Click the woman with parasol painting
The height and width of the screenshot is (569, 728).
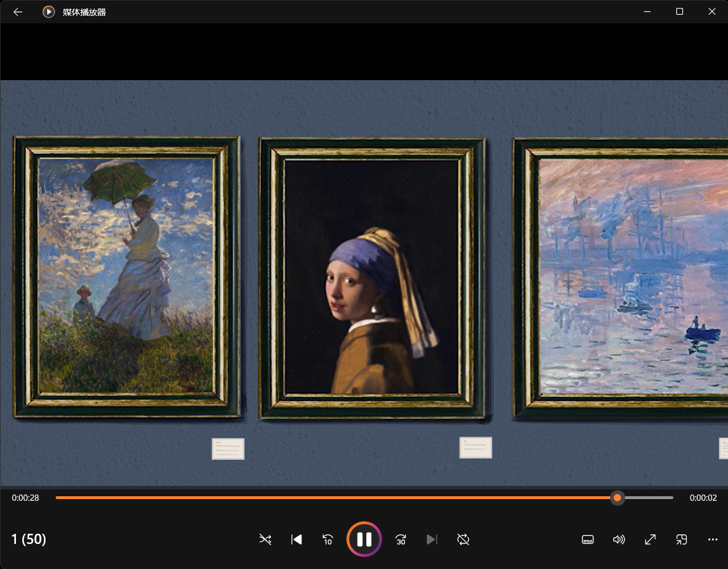coord(126,277)
